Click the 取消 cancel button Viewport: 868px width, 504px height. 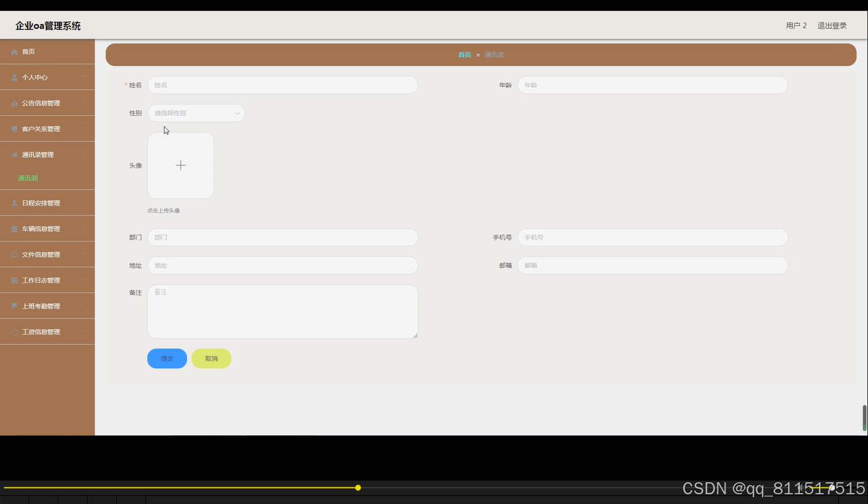click(211, 359)
